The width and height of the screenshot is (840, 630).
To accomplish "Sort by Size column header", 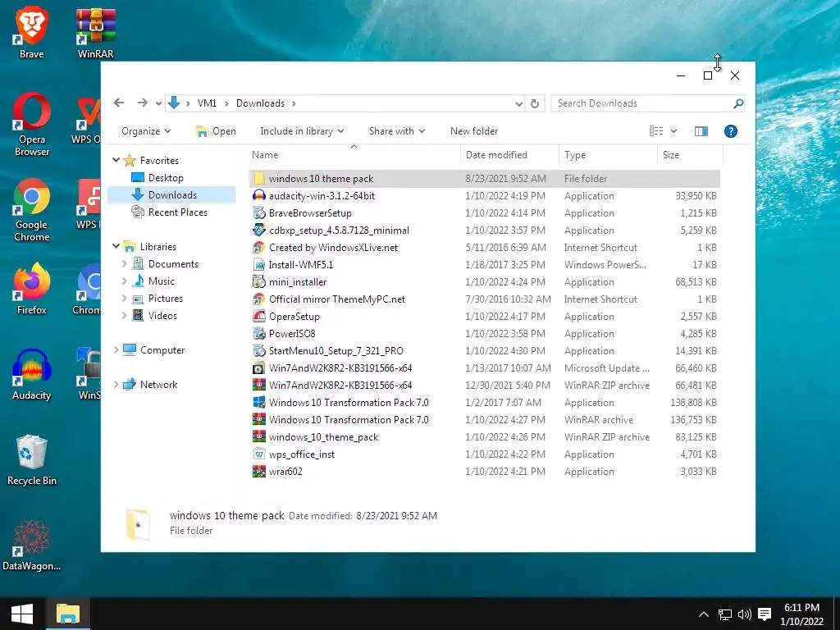I will point(690,155).
